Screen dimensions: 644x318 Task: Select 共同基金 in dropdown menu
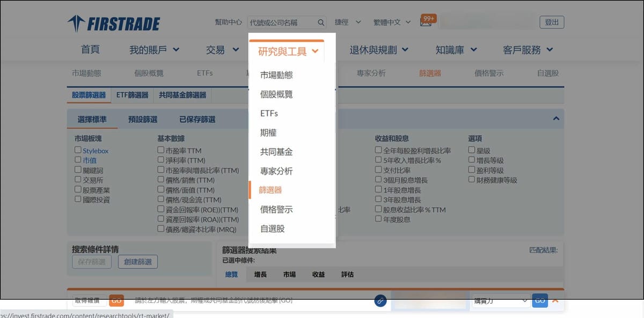tap(276, 152)
